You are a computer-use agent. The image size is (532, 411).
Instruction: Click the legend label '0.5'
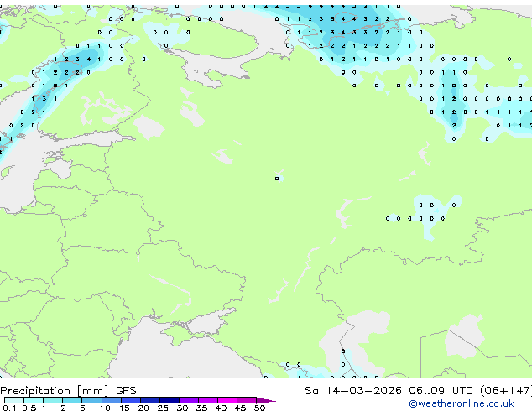click(x=29, y=408)
